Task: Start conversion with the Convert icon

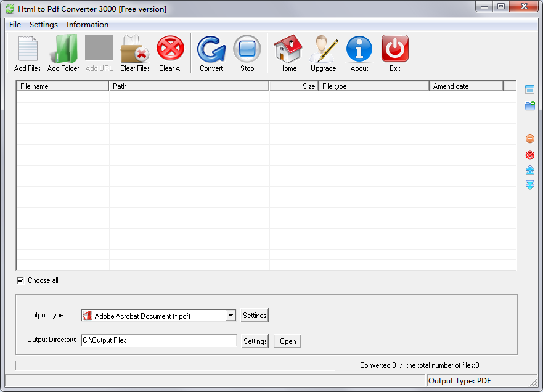Action: [211, 52]
